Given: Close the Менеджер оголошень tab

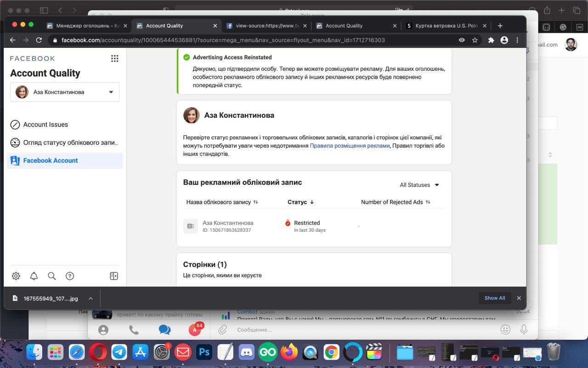Looking at the screenshot, I should (125, 26).
